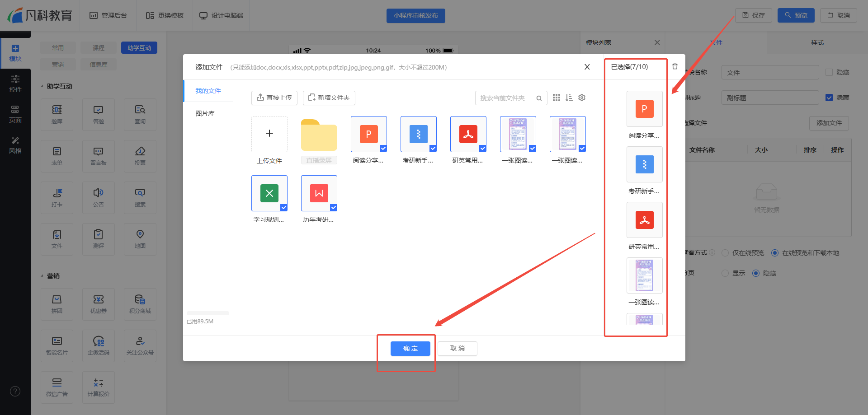Open the 直播录屏 folder

tap(319, 135)
